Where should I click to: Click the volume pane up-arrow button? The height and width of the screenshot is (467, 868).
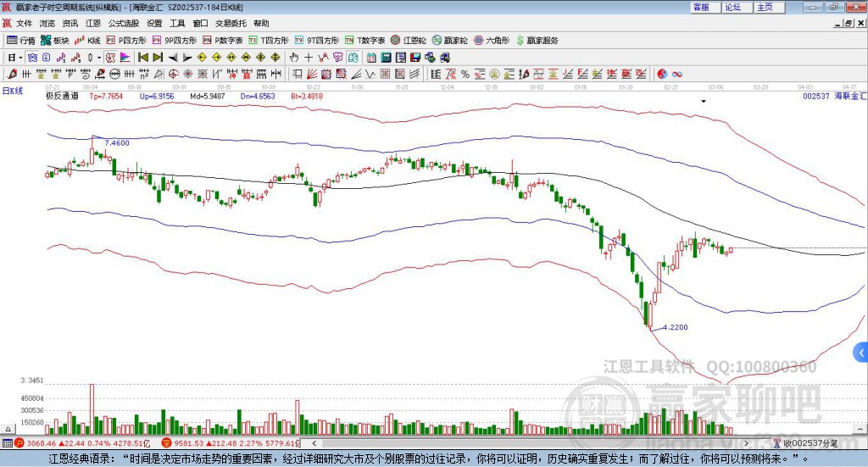click(8, 429)
